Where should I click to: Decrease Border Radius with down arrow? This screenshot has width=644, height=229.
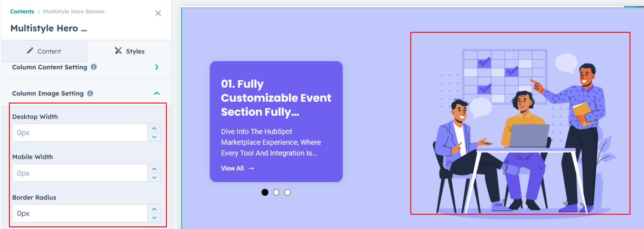point(154,218)
